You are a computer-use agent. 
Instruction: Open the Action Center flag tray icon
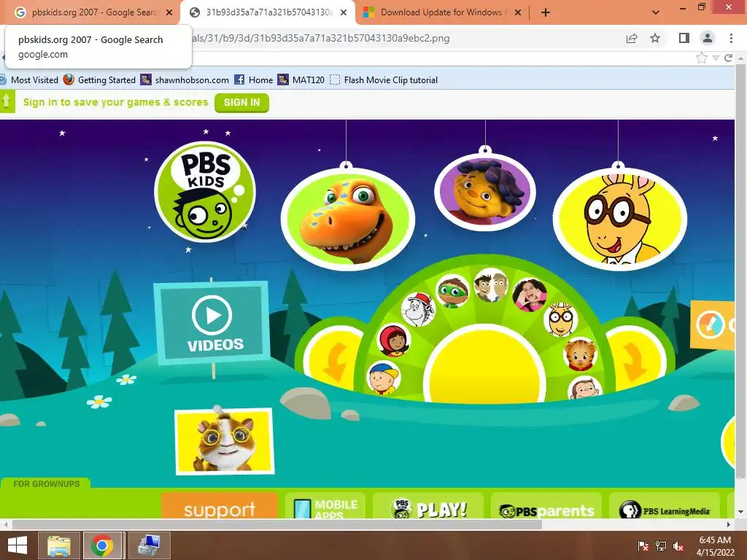click(x=643, y=545)
